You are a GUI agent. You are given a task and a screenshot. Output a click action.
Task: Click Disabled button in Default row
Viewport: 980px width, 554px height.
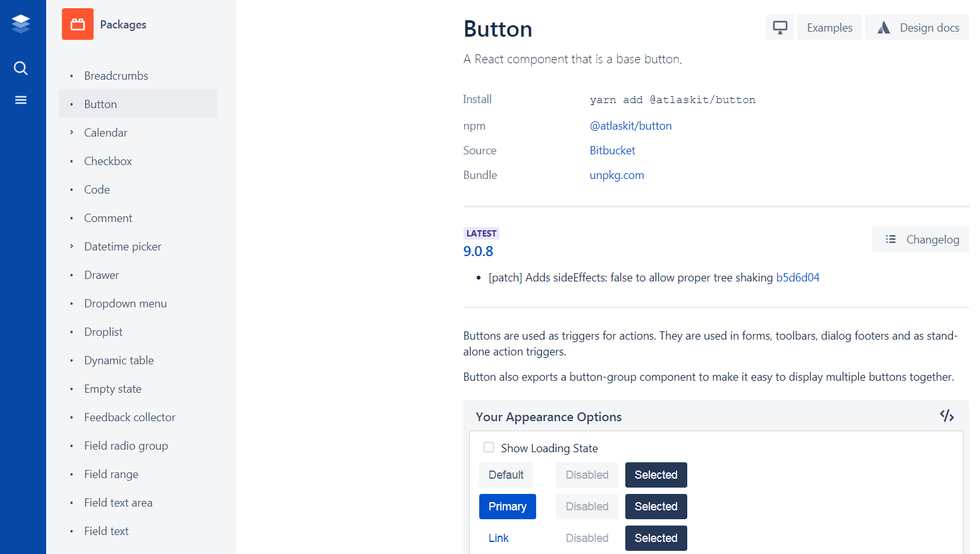(587, 475)
